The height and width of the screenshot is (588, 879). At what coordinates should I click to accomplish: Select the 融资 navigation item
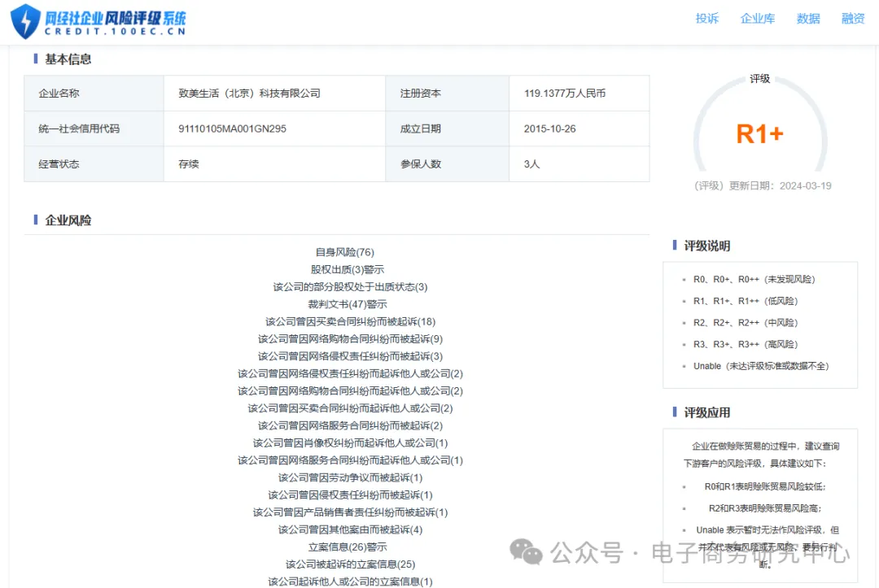[853, 19]
